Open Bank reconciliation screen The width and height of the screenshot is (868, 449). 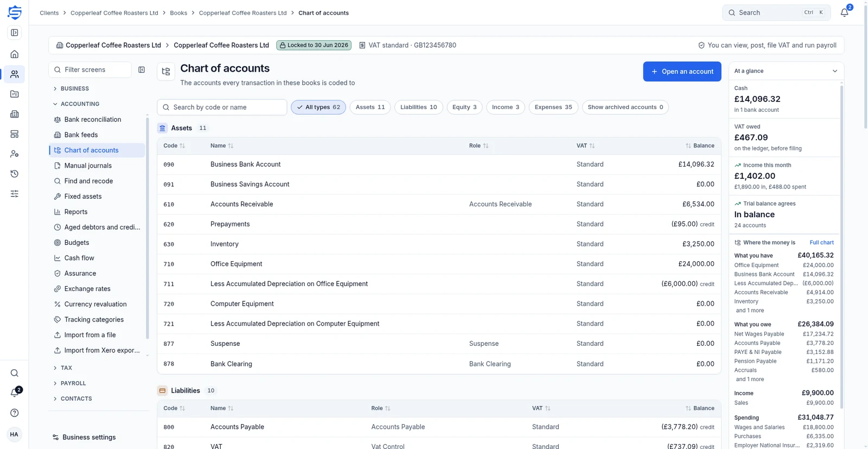click(97, 119)
